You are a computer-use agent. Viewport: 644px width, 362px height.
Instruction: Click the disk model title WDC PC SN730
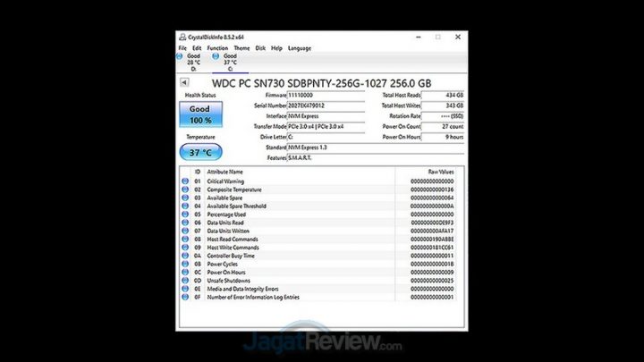(x=322, y=83)
